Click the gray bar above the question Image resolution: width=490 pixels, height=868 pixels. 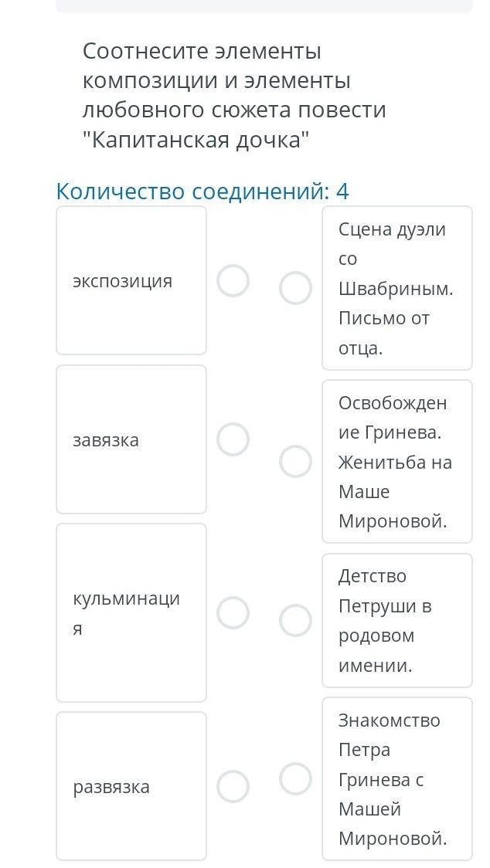coord(264,6)
